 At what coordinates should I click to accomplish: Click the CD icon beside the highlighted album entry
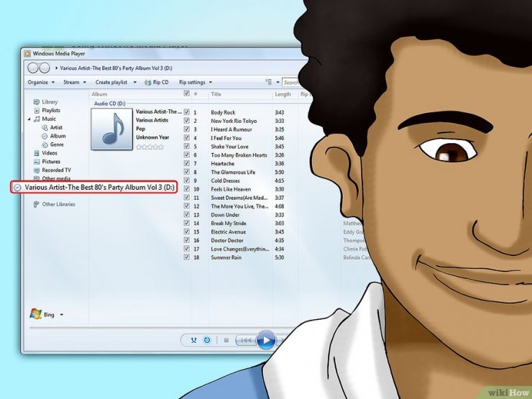click(x=17, y=188)
